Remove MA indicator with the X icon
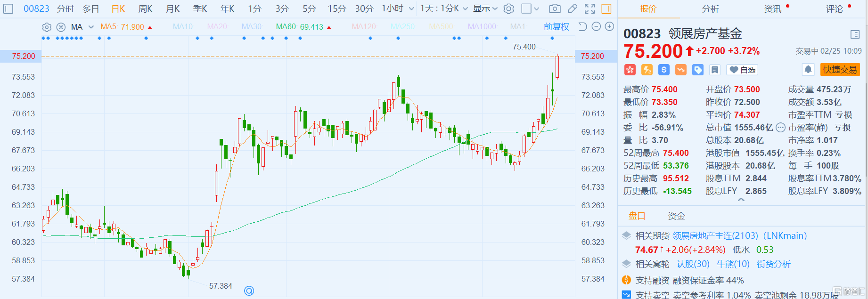Image resolution: width=868 pixels, height=299 pixels. pos(61,27)
